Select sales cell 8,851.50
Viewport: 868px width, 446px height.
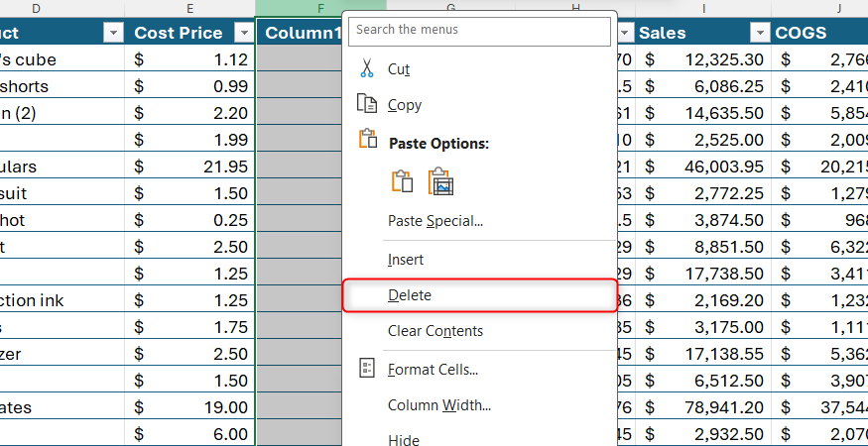click(703, 247)
